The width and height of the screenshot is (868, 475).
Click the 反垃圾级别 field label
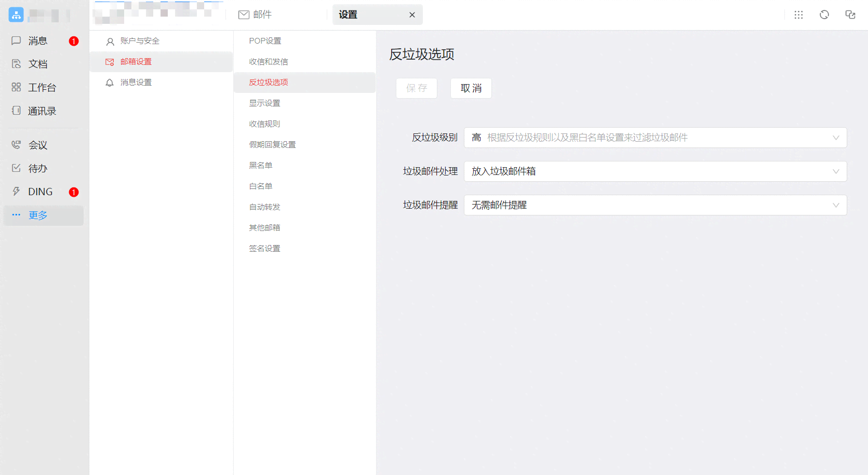pyautogui.click(x=435, y=138)
